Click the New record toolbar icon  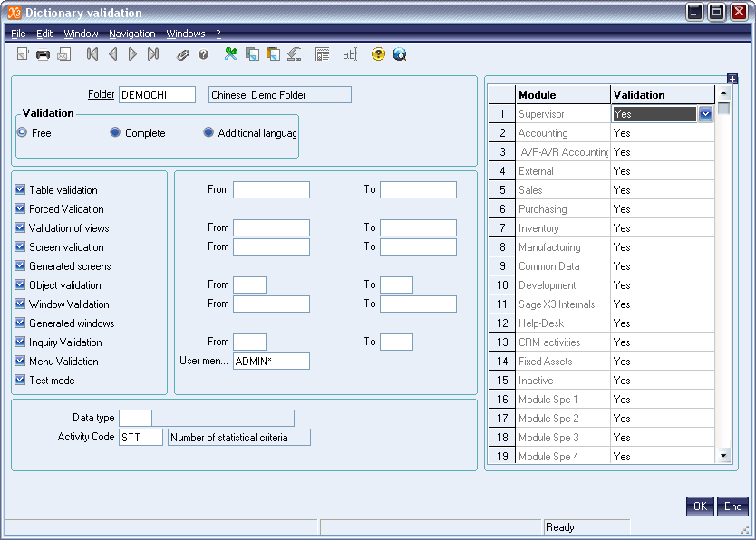click(x=23, y=54)
